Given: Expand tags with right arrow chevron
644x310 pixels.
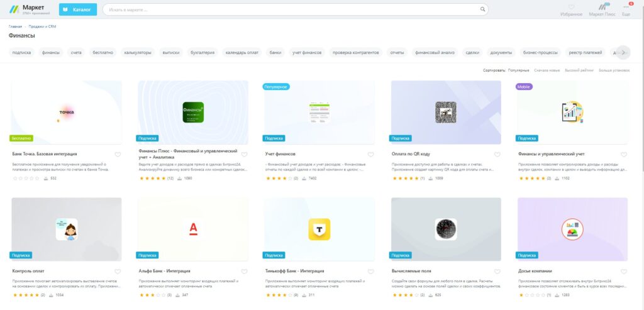Looking at the screenshot, I should click(x=623, y=53).
